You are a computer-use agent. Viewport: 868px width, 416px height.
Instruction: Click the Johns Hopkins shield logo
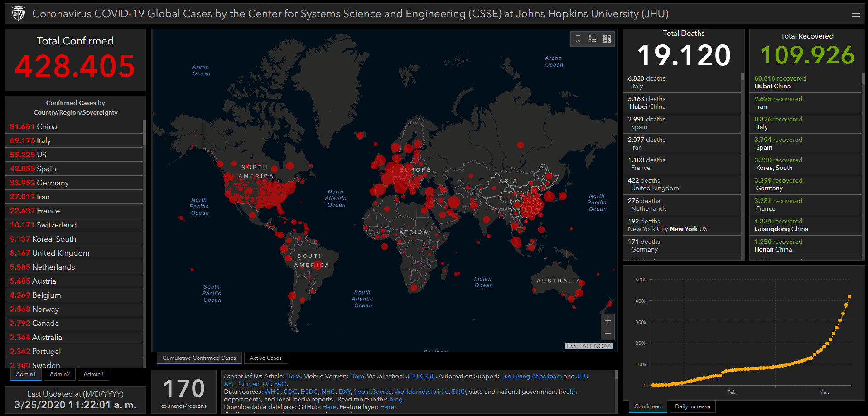(x=18, y=14)
